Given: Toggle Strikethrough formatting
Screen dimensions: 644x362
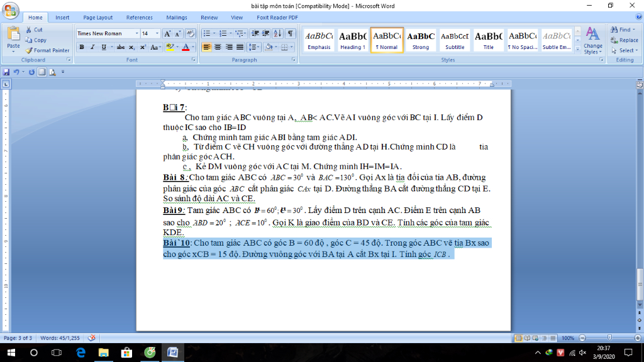Looking at the screenshot, I should [x=120, y=47].
